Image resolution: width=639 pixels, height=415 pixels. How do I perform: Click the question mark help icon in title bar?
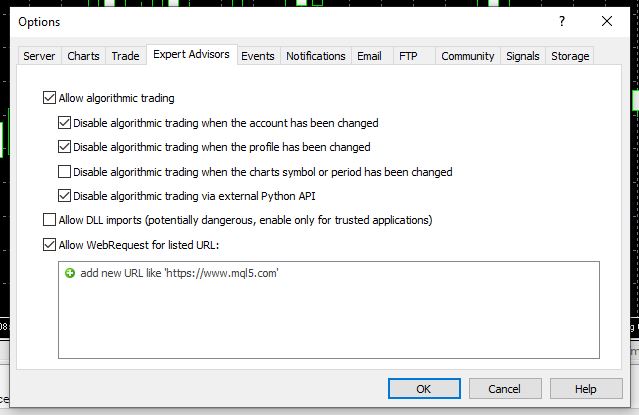click(562, 21)
